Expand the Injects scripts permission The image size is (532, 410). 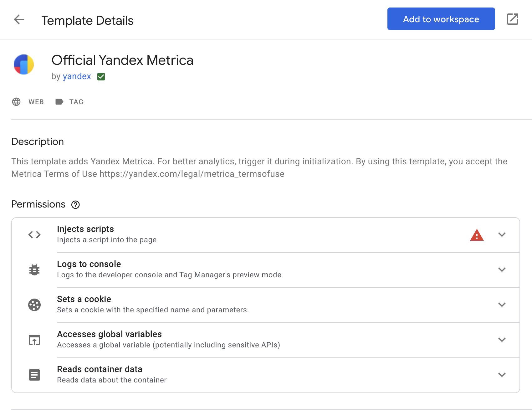tap(502, 235)
